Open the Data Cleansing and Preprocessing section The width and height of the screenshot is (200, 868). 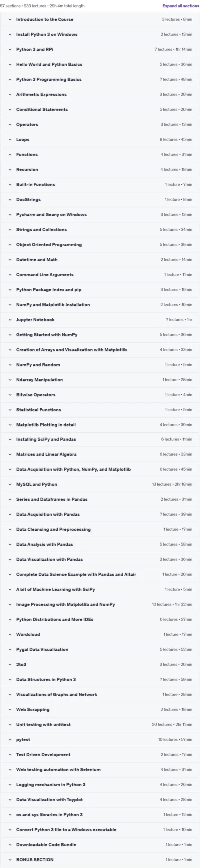[100, 529]
